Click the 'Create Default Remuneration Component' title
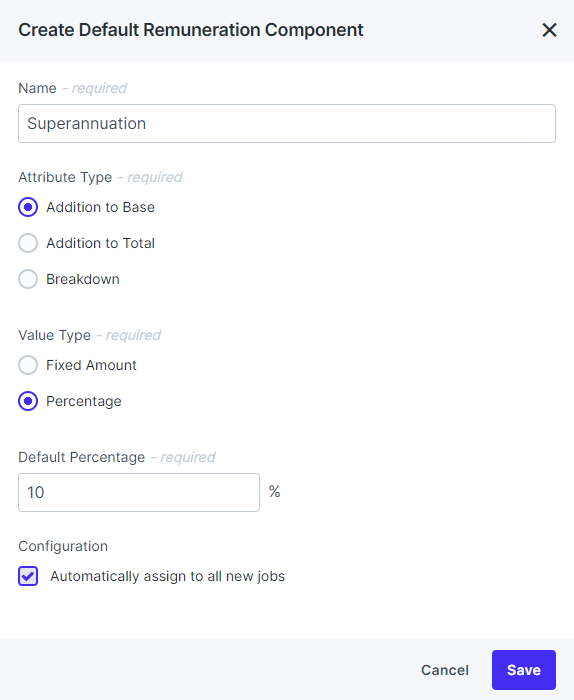 tap(191, 30)
